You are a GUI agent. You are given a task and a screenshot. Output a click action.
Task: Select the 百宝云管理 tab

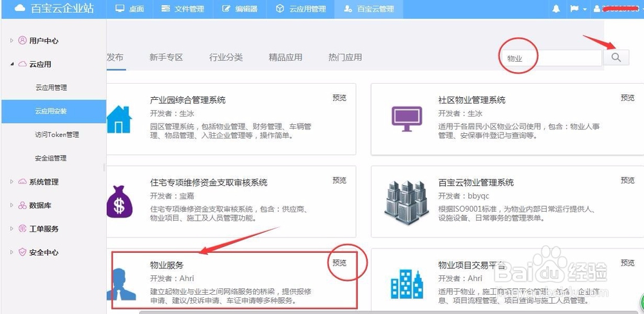369,9
